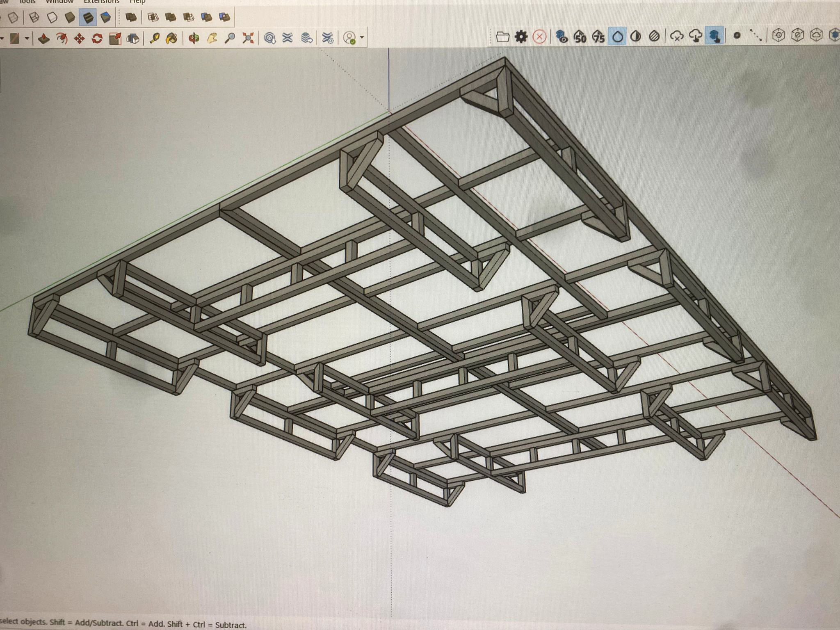
Task: Open the Window menu
Action: click(59, 2)
